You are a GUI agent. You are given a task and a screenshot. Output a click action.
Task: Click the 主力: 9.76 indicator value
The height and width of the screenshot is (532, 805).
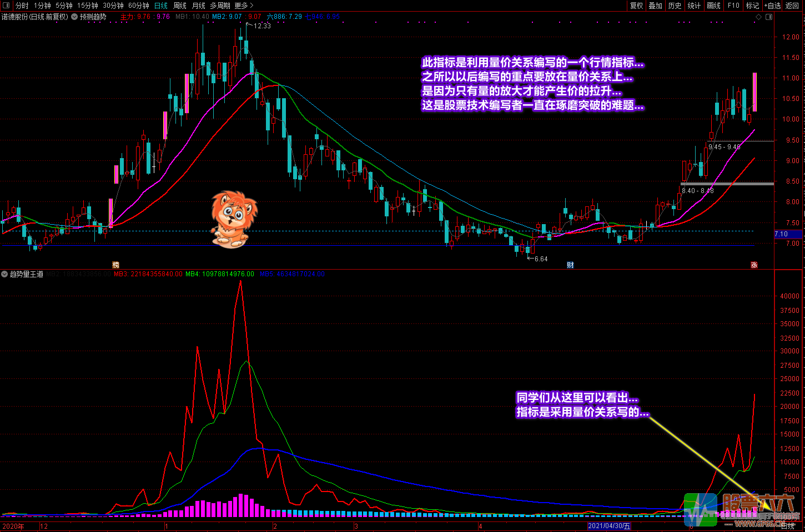[x=135, y=17]
